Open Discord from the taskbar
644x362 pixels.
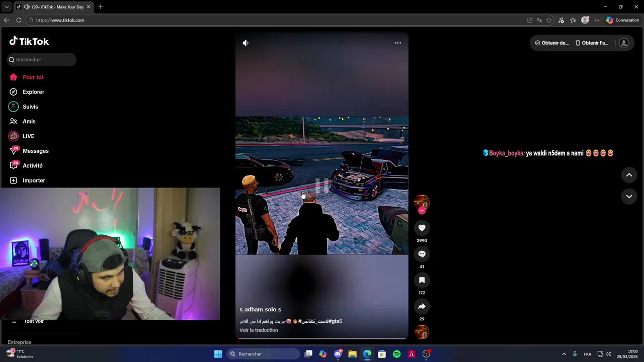[x=338, y=354]
